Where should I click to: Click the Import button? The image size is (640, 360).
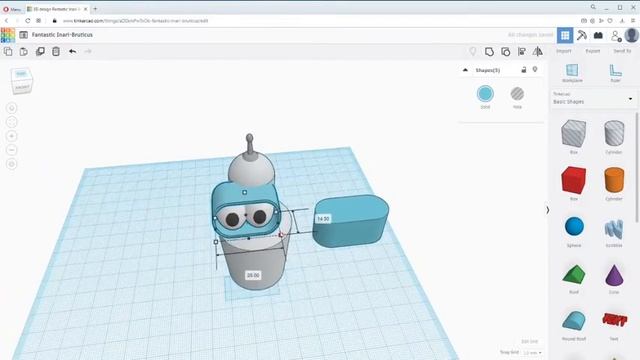[564, 51]
